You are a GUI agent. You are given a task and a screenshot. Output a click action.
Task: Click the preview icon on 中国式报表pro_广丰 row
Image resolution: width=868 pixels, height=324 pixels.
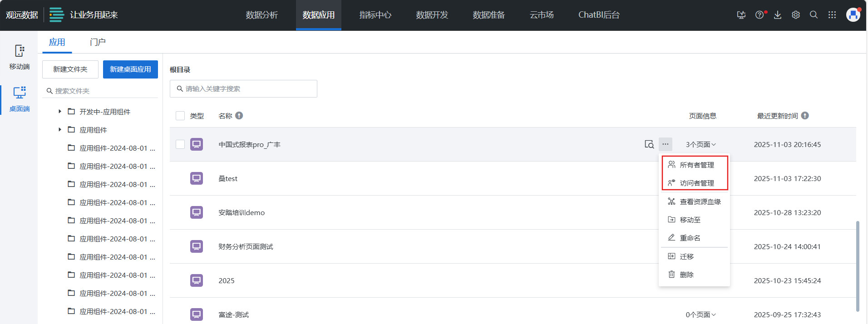point(649,144)
